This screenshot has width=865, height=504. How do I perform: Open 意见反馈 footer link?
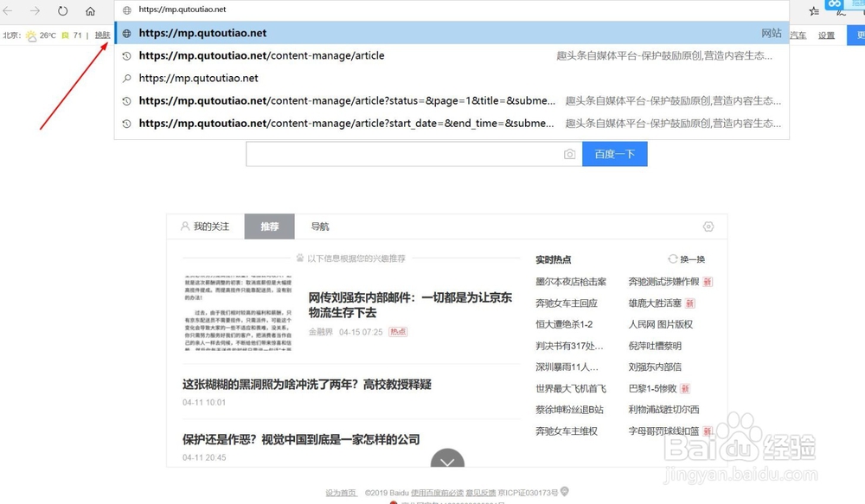point(480,493)
